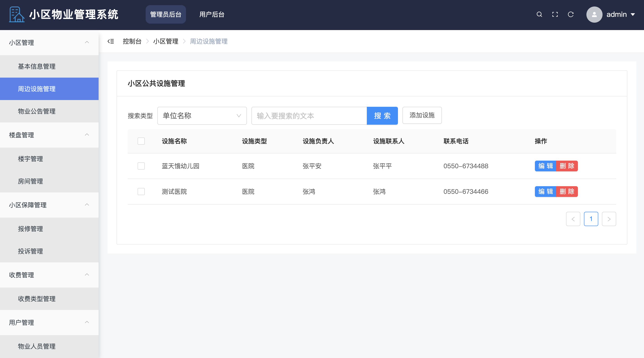
Task: Select 周边设施管理 in sidebar
Action: 49,89
